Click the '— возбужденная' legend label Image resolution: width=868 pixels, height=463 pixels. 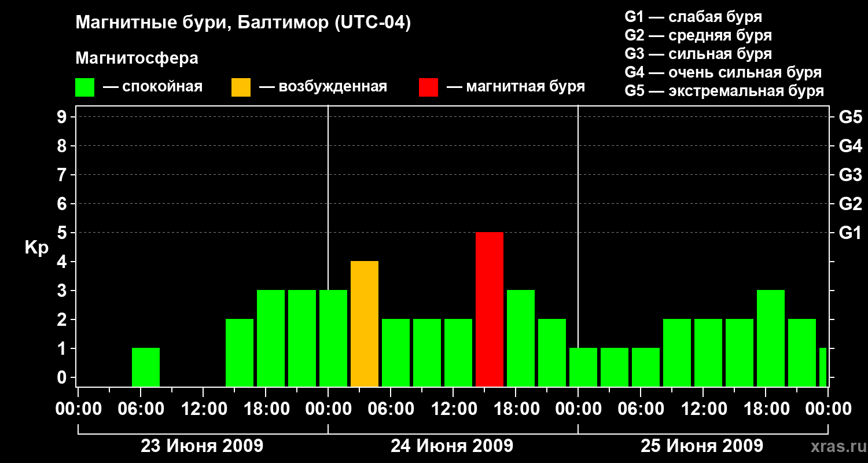click(x=323, y=87)
